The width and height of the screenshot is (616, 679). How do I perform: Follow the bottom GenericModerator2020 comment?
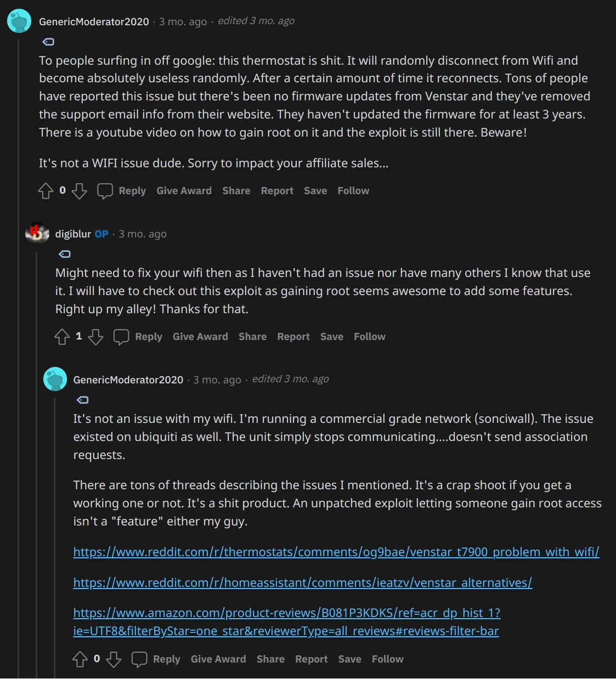tap(387, 659)
